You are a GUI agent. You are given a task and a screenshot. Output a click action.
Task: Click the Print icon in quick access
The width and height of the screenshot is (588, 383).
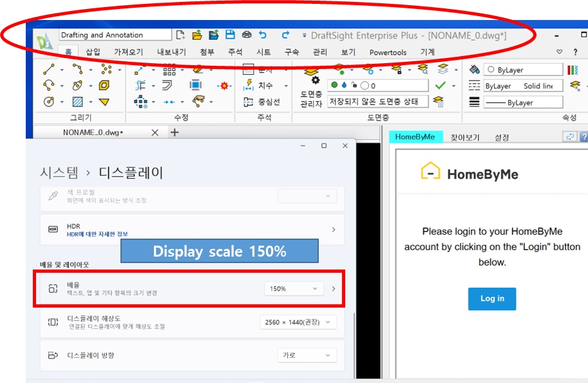(247, 35)
